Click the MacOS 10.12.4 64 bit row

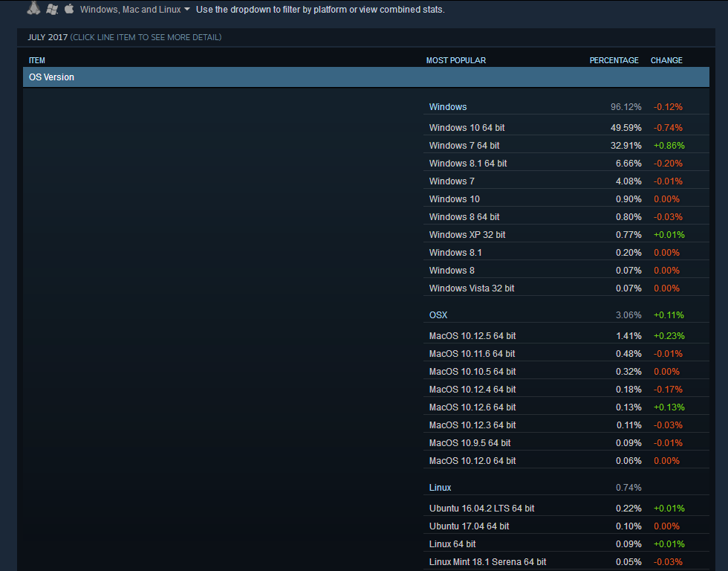566,390
